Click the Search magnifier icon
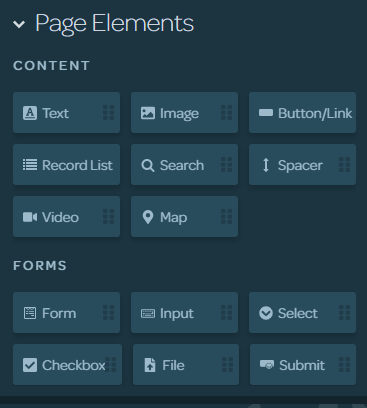Screen dimensions: 367x408 point(148,165)
